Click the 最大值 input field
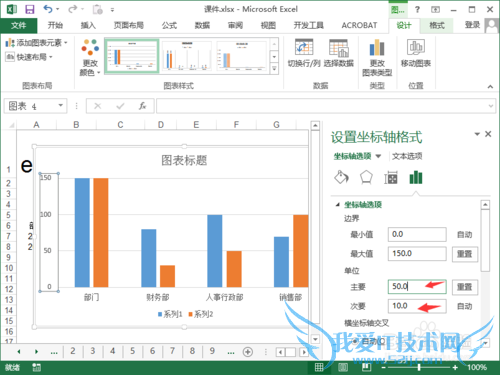Image resolution: width=500 pixels, height=375 pixels. pyautogui.click(x=417, y=254)
